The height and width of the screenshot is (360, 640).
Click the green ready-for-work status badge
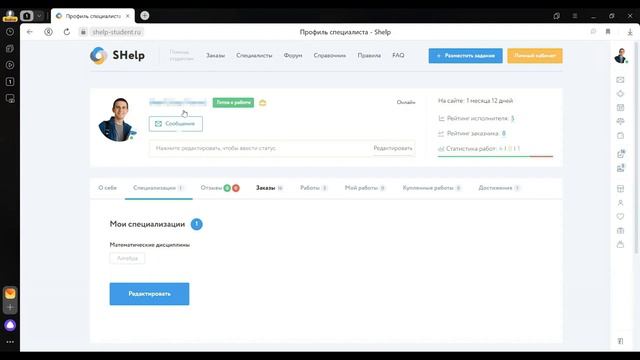tap(233, 102)
